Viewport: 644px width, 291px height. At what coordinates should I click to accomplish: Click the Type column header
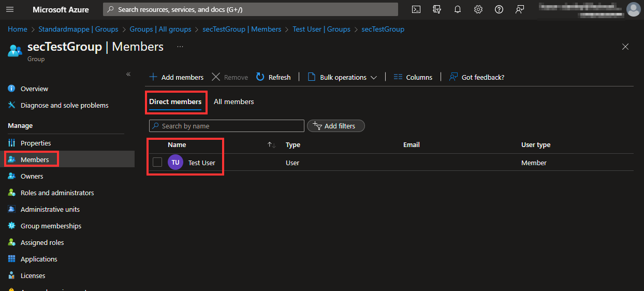pos(293,145)
